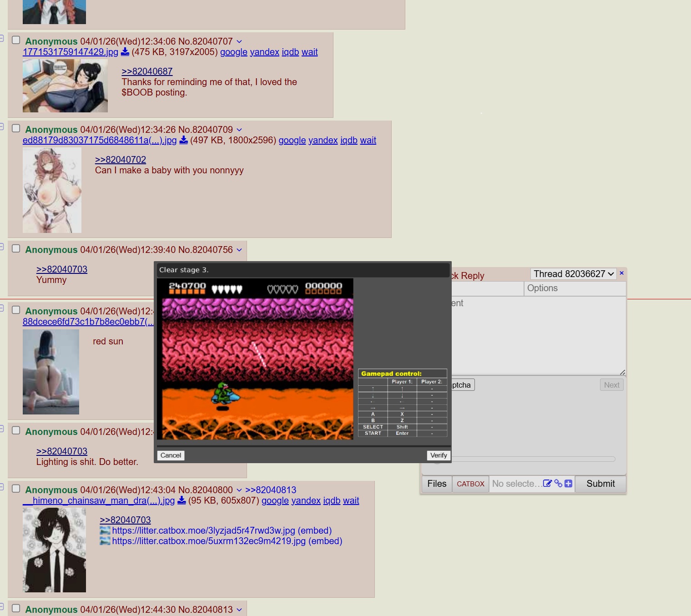Follow the >>82040702 quote link
Image resolution: width=691 pixels, height=616 pixels.
point(121,160)
